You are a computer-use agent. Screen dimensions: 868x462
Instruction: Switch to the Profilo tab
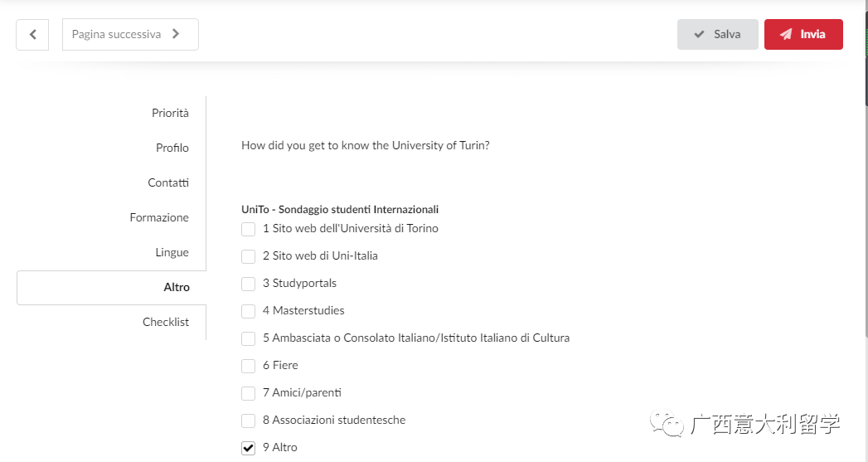[172, 148]
